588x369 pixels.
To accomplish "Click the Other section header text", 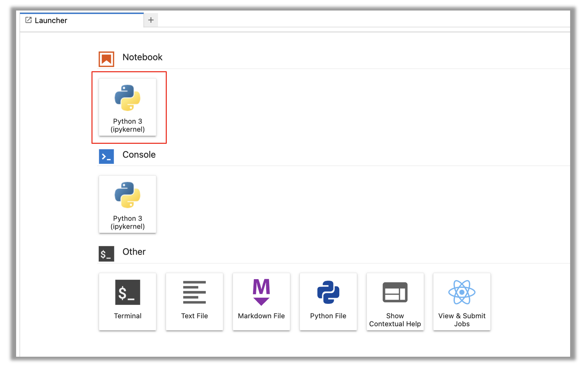I will 134,252.
